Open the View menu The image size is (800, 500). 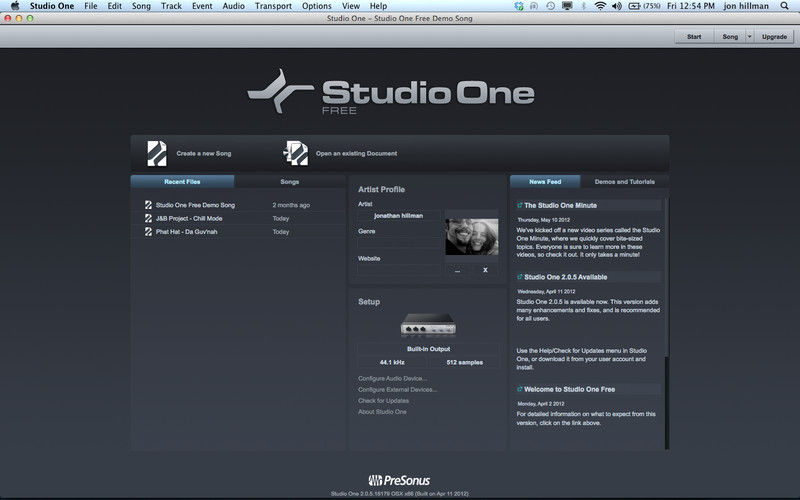(x=351, y=6)
